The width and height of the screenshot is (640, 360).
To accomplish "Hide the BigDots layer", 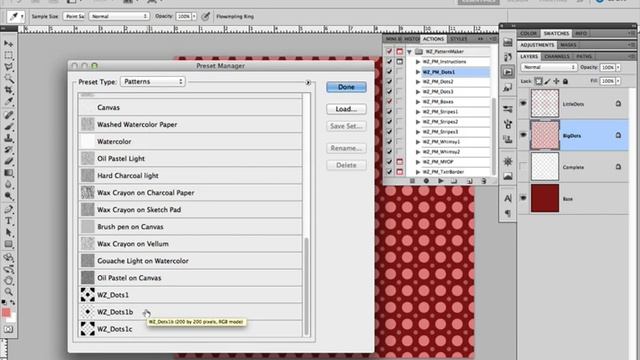I will (x=523, y=135).
